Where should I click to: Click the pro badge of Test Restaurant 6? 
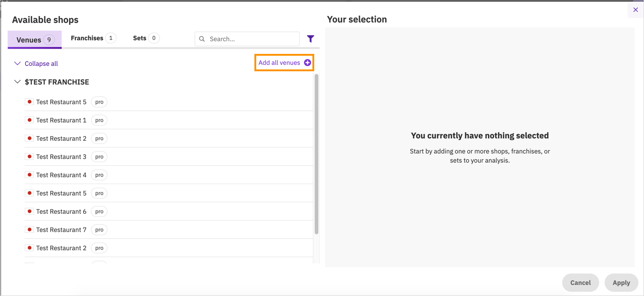coord(99,211)
